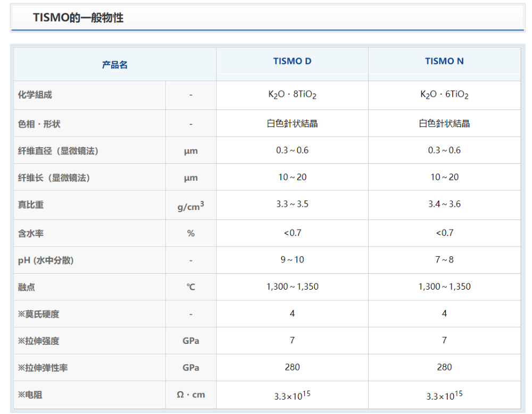Click 10～20 under TISMO N
532x414 pixels.
[x=444, y=177]
